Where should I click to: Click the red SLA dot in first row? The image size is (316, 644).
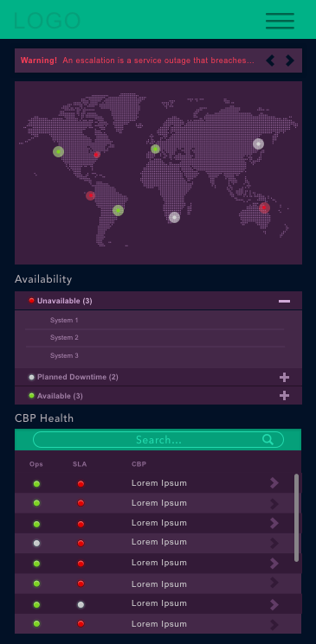pos(81,484)
